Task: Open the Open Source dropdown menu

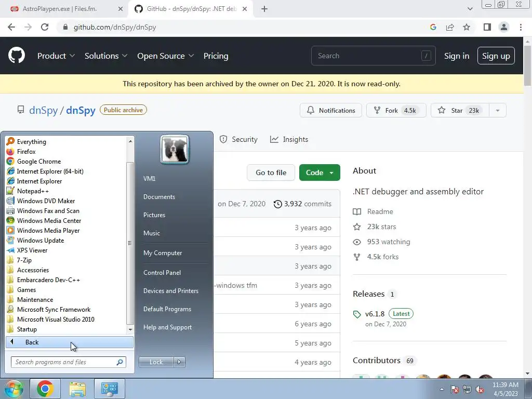Action: point(166,56)
